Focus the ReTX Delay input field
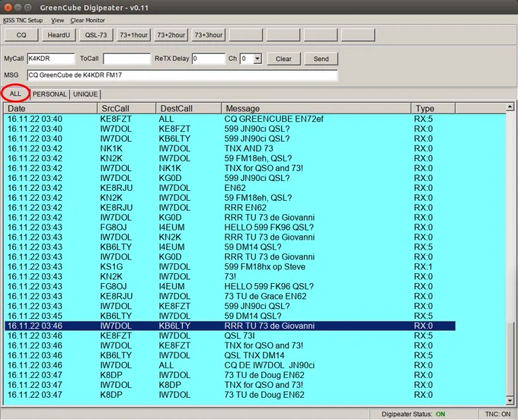The image size is (518, 420). 209,59
